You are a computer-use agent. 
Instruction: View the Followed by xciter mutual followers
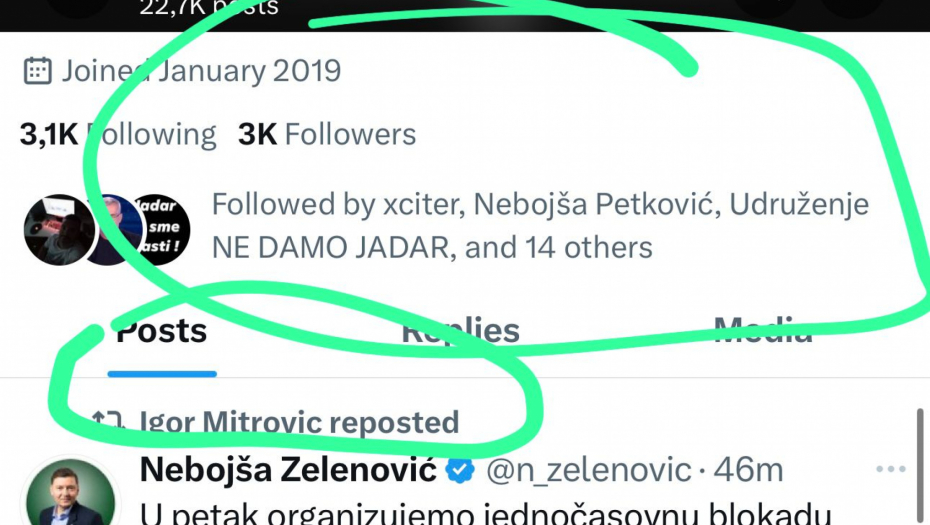(540, 226)
